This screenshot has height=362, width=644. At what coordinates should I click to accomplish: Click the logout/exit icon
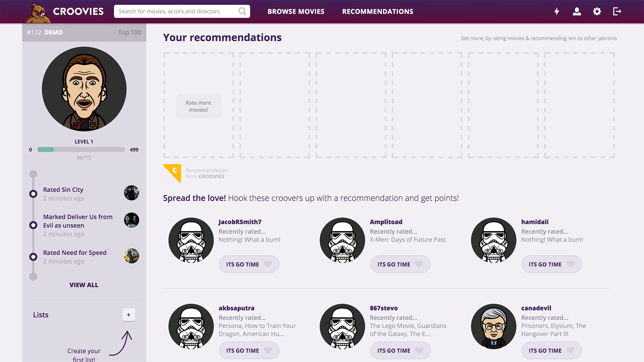tap(617, 11)
